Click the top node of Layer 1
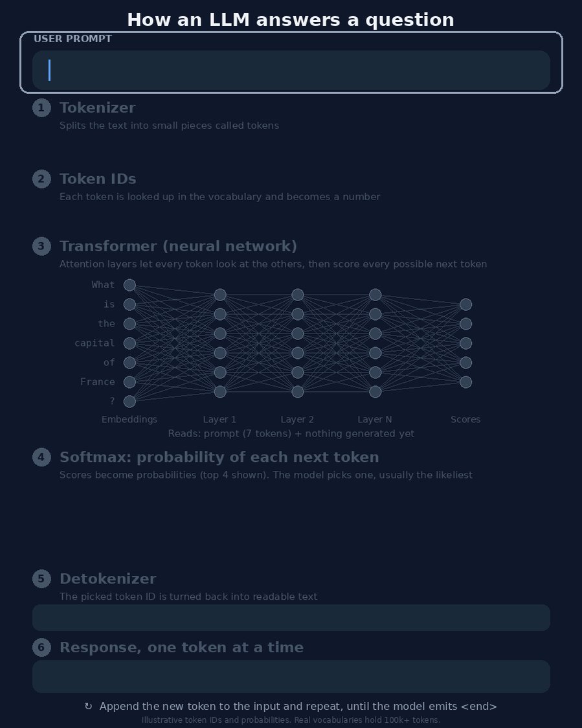This screenshot has width=582, height=728. [x=220, y=295]
